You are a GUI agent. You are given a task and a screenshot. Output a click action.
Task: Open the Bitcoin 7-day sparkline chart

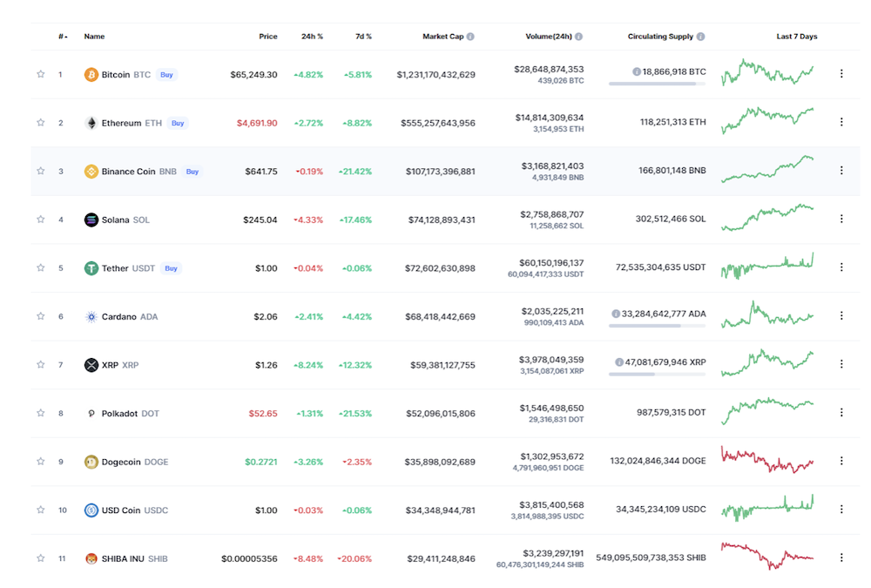[x=767, y=72]
